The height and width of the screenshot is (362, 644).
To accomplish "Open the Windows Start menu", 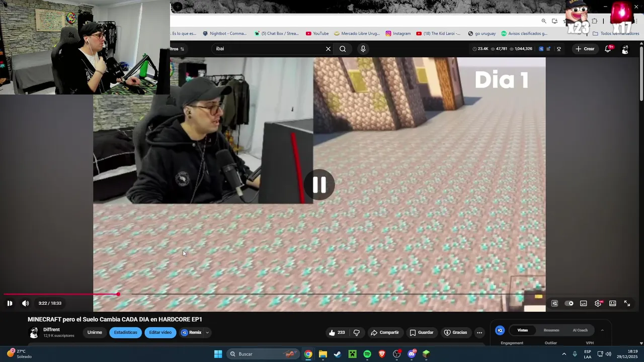I will (x=218, y=354).
